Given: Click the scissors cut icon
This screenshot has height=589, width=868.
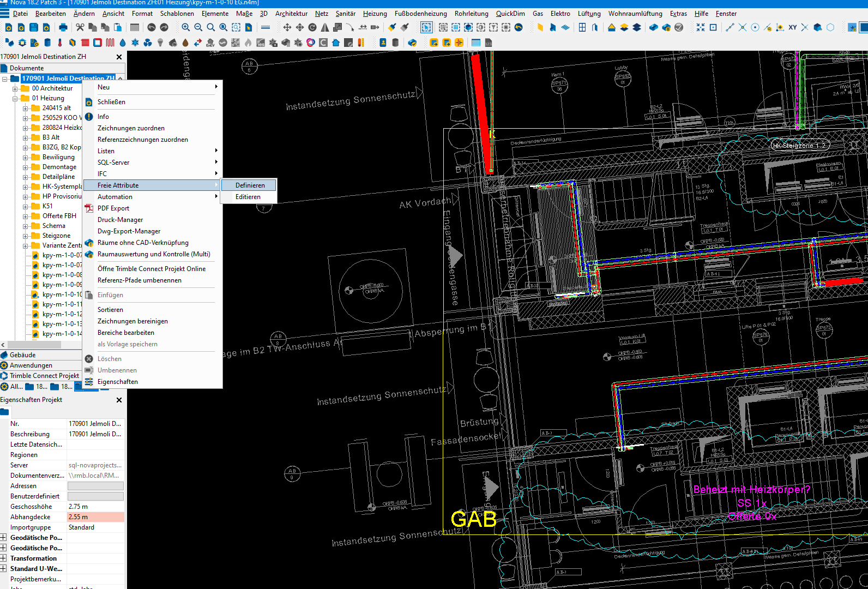Looking at the screenshot, I should tap(80, 27).
